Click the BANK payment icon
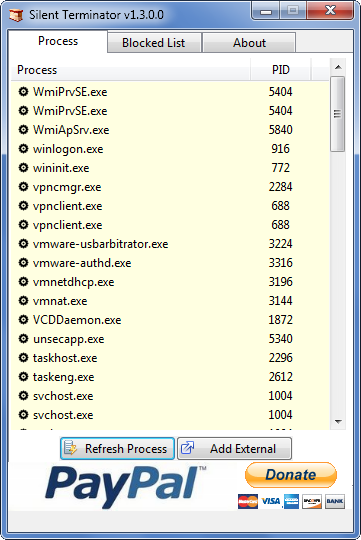 click(334, 501)
